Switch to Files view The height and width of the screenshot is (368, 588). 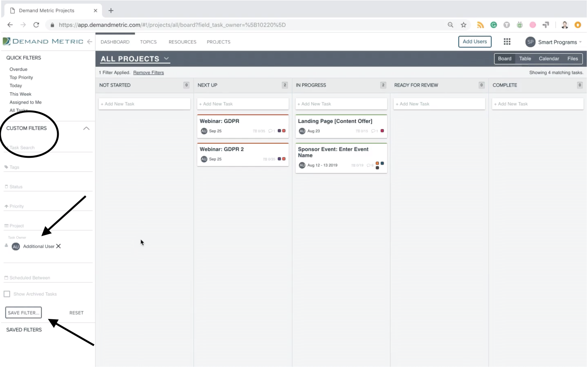tap(573, 59)
